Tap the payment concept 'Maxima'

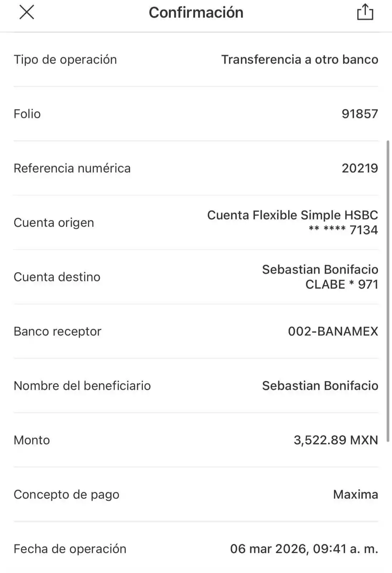(x=355, y=495)
